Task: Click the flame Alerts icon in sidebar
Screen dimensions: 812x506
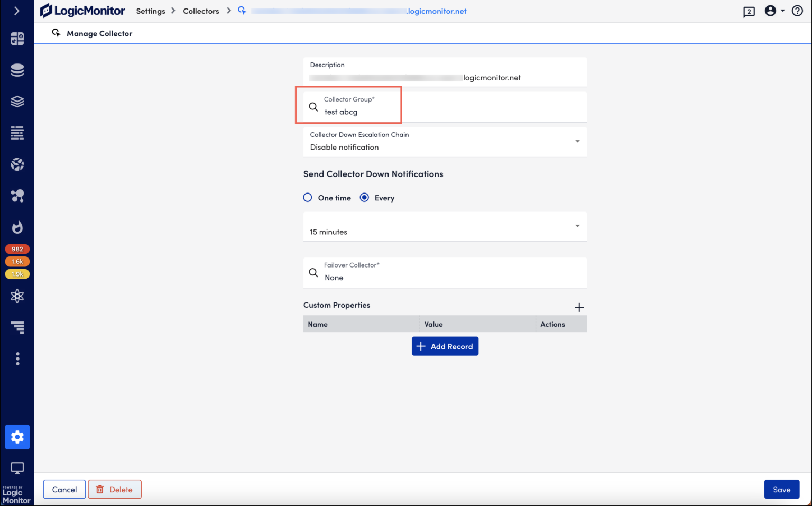Action: (17, 227)
